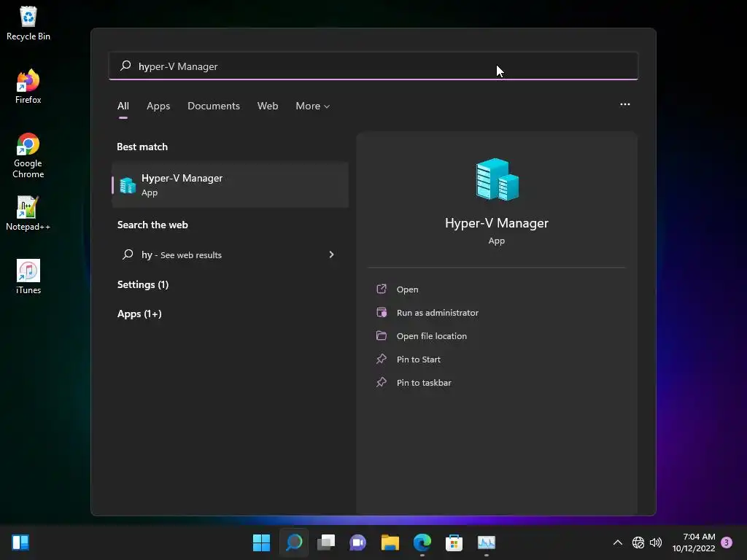Open the Windows Start menu button

[261, 542]
